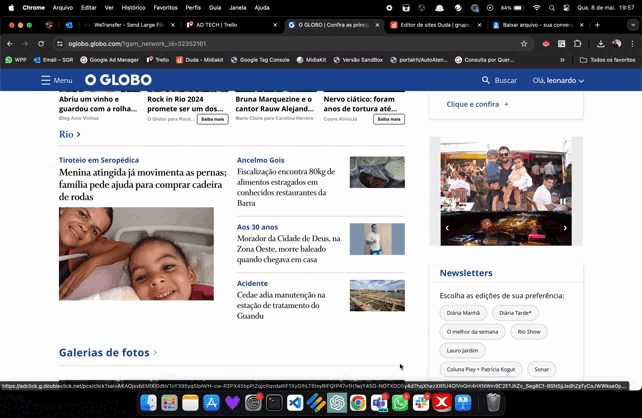Select the Lauro Jardim newsletter chip
The width and height of the screenshot is (642, 418).
coord(462,350)
